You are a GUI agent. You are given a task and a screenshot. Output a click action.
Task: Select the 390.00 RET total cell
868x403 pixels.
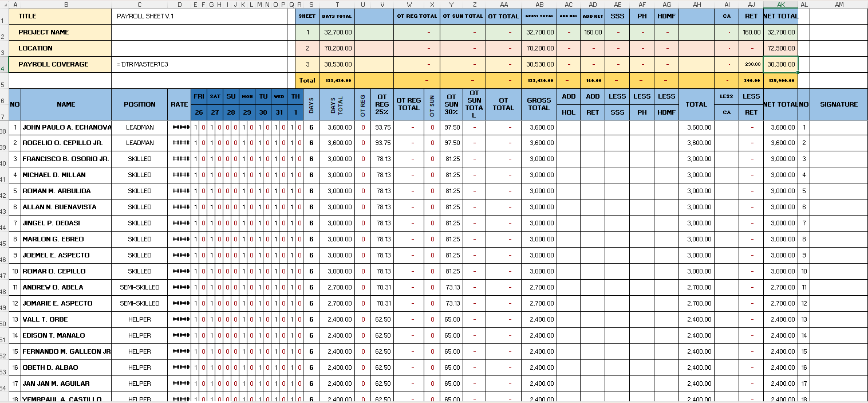(751, 80)
